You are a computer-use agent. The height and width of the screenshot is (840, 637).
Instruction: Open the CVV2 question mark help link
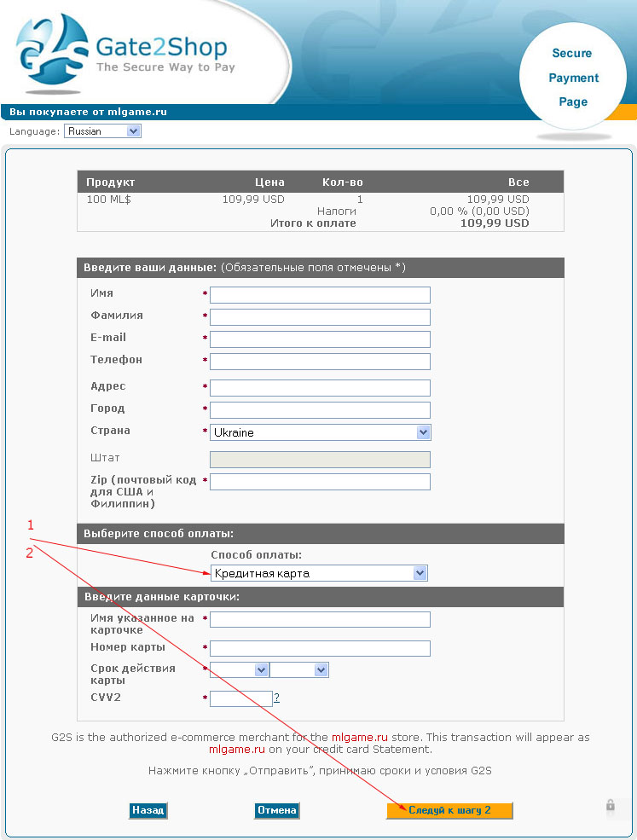(x=276, y=697)
